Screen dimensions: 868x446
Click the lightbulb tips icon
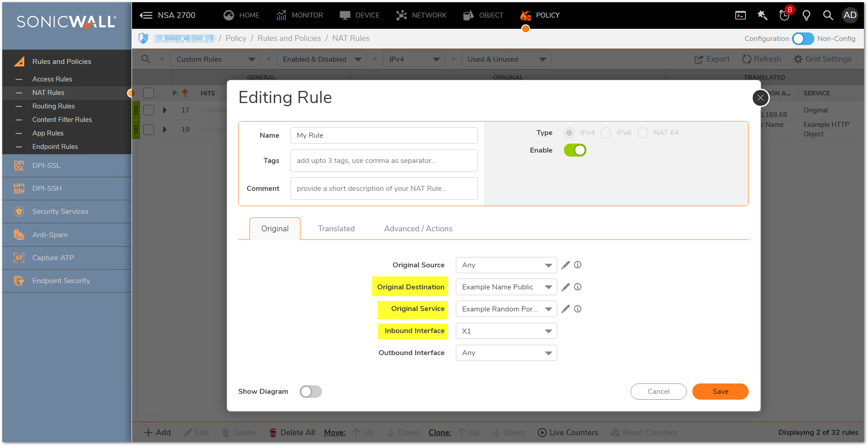[x=806, y=15]
